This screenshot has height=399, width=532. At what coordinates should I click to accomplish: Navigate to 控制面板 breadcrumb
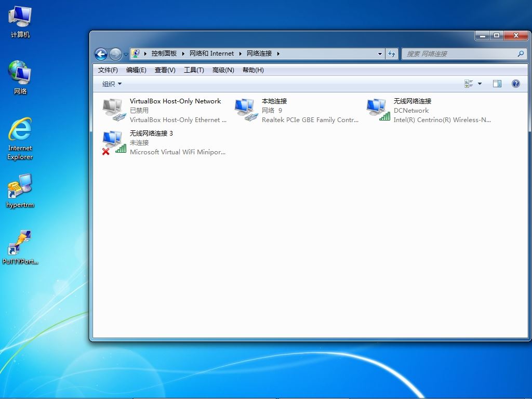click(x=164, y=54)
